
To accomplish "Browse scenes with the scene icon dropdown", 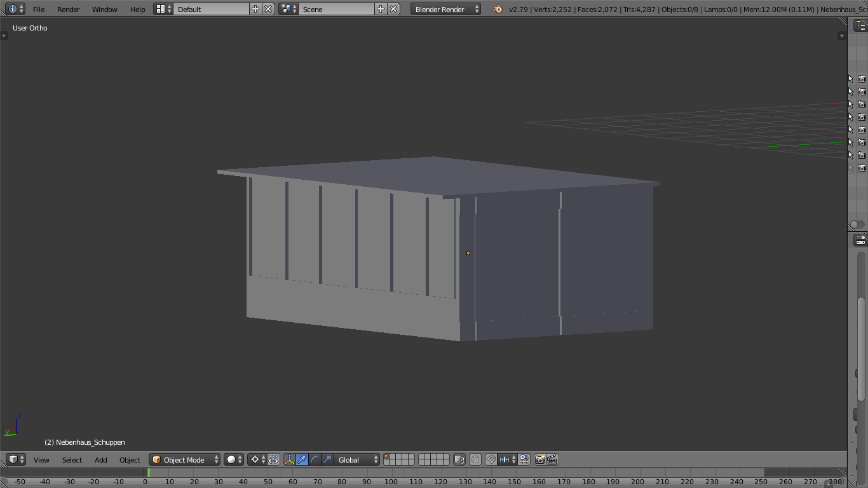I will tap(288, 9).
